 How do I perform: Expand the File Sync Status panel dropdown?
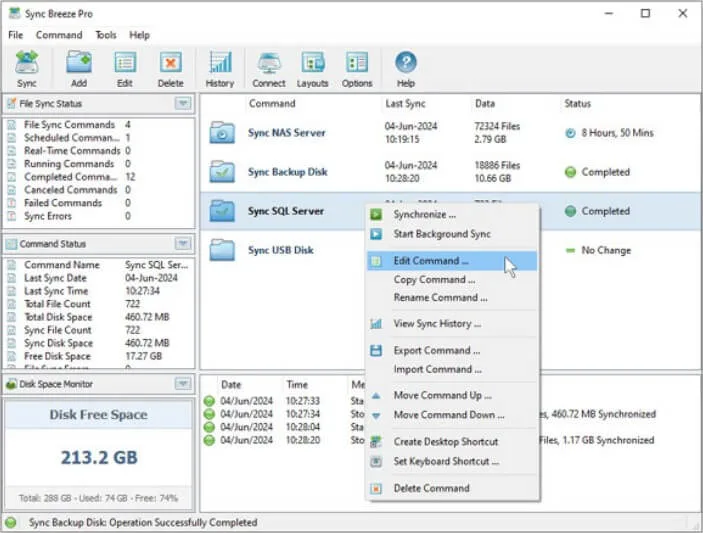pyautogui.click(x=183, y=104)
